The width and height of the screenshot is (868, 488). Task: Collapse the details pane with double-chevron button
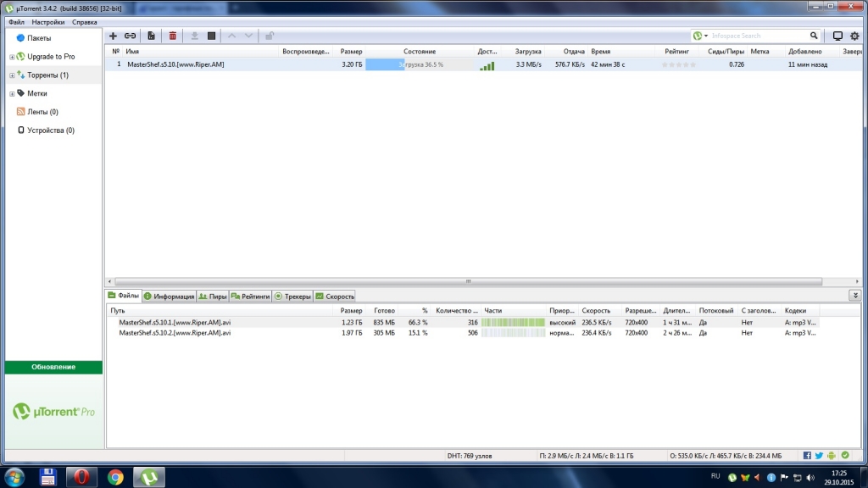point(854,296)
